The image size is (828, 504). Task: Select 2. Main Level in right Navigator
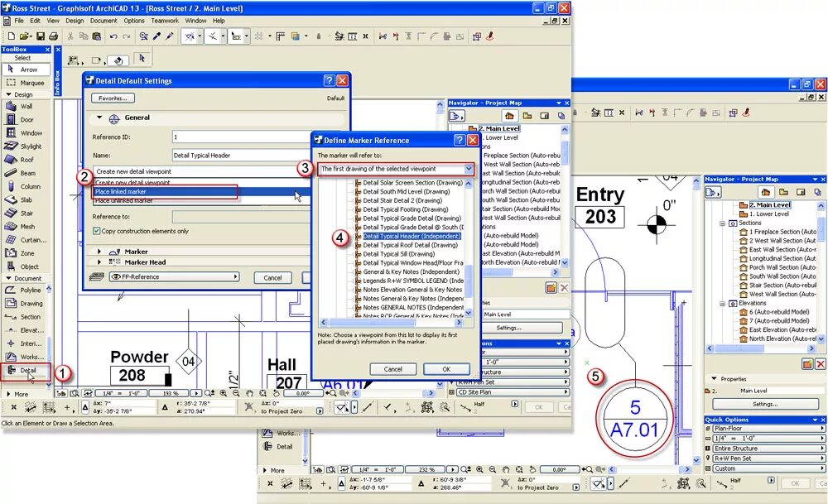point(769,204)
